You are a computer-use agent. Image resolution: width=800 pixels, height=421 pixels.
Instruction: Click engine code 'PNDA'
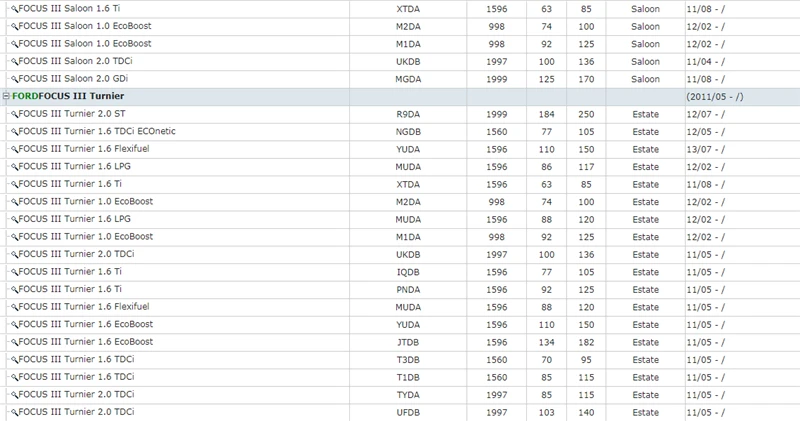click(x=408, y=289)
